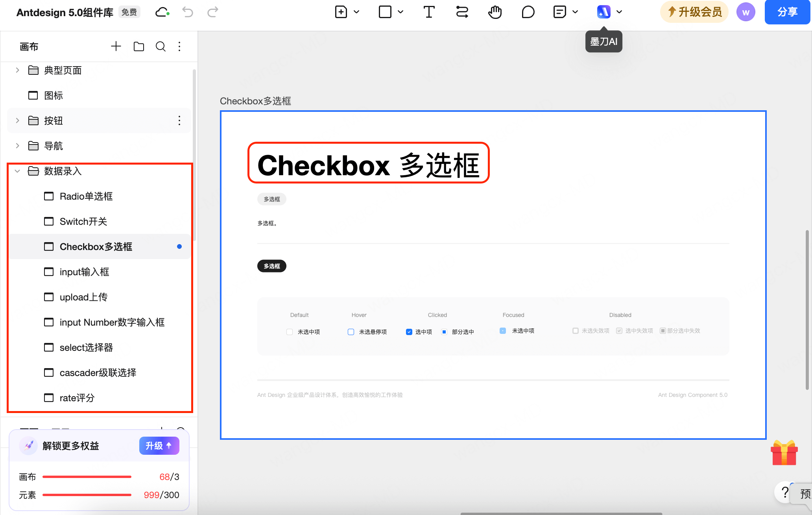The image size is (812, 515).
Task: Open the shape tool dropdown arrow
Action: tap(401, 12)
